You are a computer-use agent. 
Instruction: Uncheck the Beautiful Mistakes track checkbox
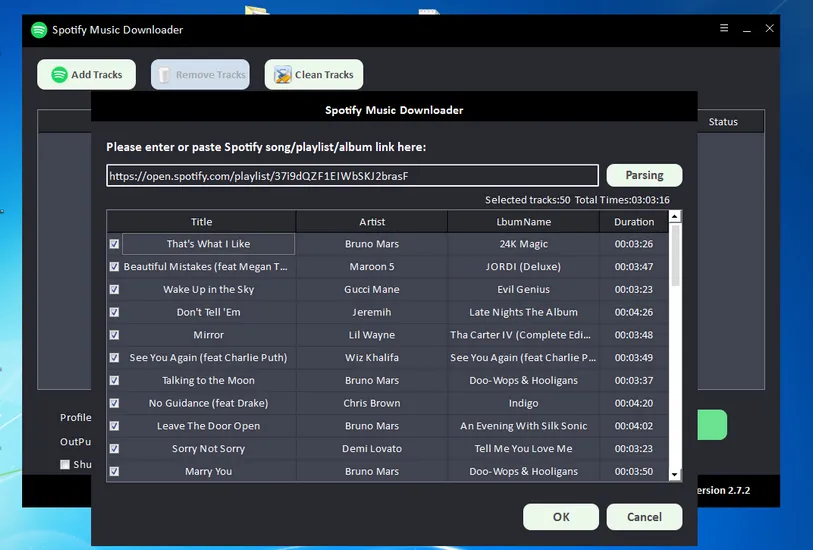pos(114,266)
